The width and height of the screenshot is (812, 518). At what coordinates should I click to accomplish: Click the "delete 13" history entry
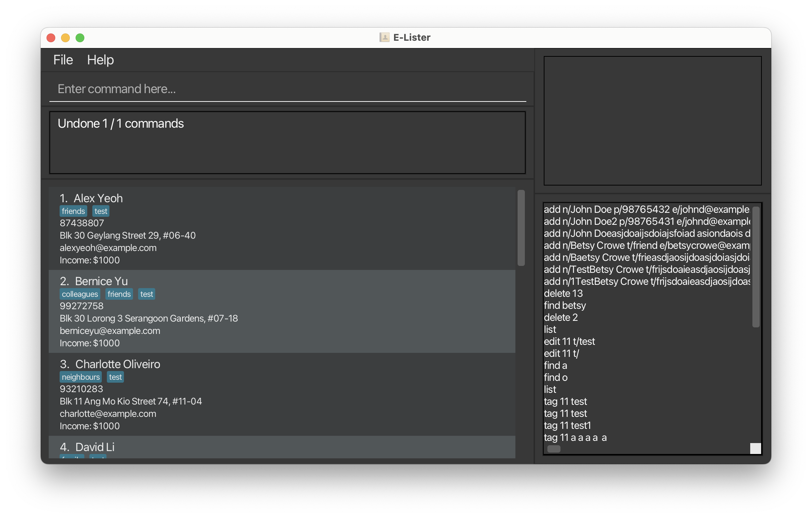tap(563, 293)
